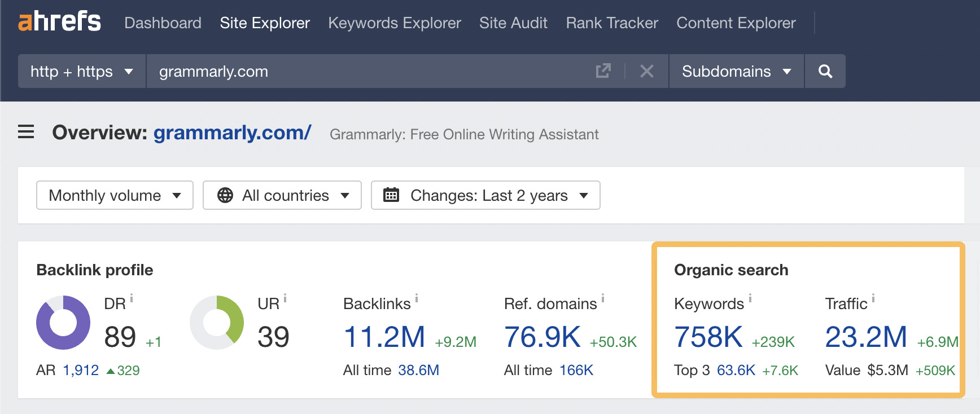980x414 pixels.
Task: Click the Traffic info icon
Action: (873, 298)
